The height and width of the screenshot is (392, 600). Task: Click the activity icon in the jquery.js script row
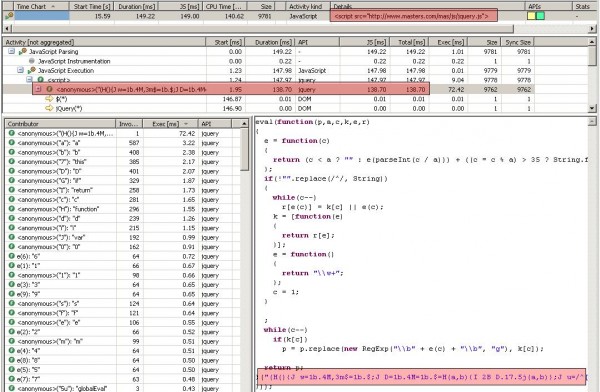pyautogui.click(x=9, y=16)
